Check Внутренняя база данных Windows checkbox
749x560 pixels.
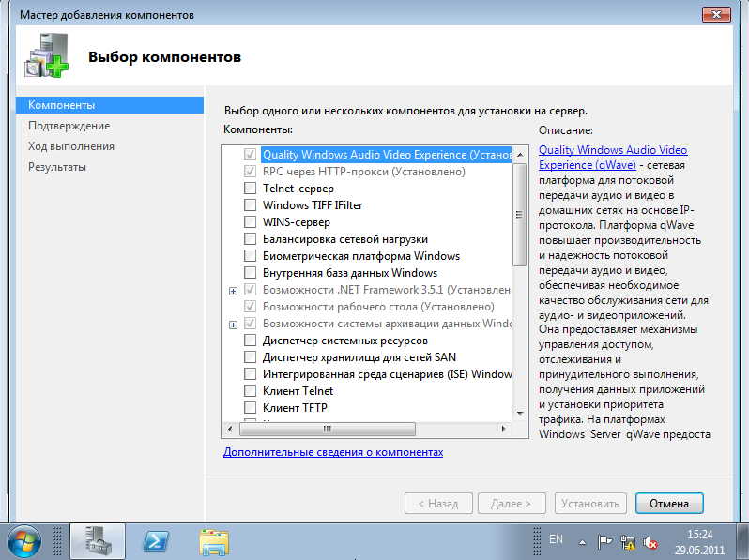[x=250, y=273]
